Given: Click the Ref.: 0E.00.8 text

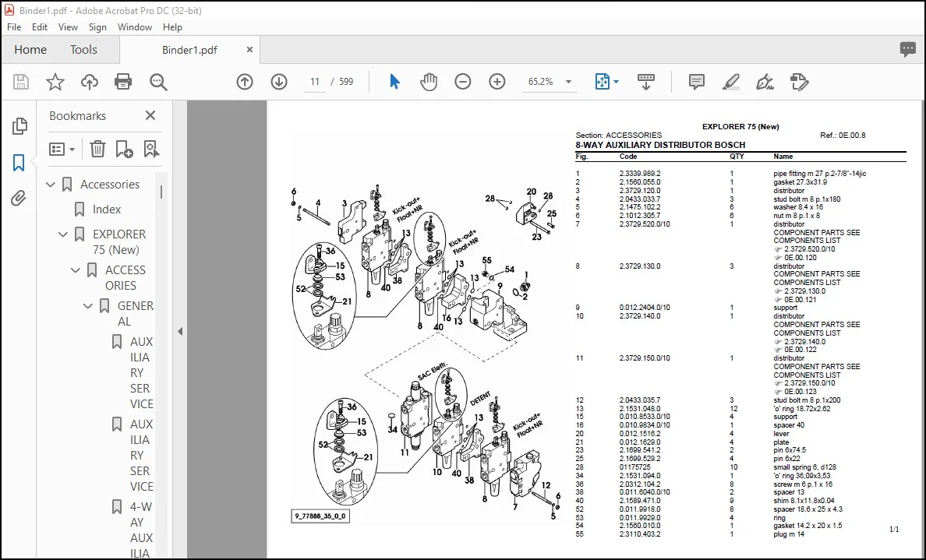Looking at the screenshot, I should (x=843, y=136).
